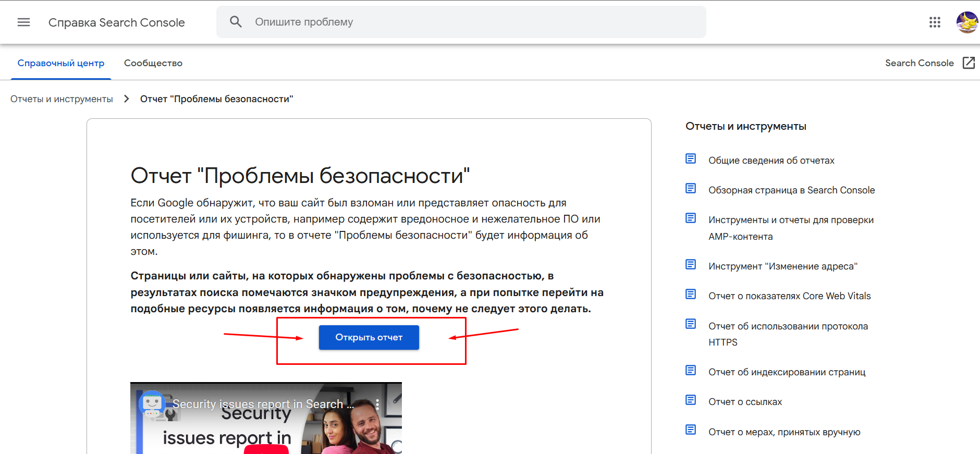Open the video's three-dot options menu
The width and height of the screenshot is (980, 454).
point(377,404)
